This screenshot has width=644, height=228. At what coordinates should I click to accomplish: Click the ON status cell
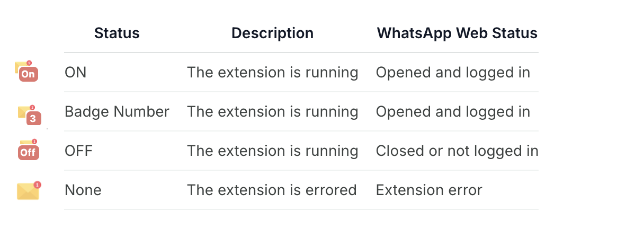point(75,72)
